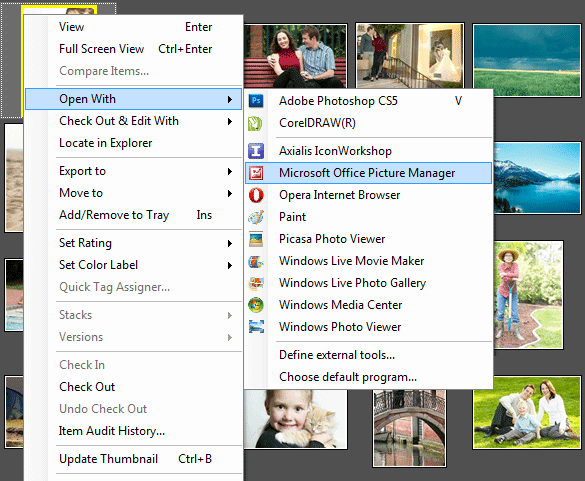Open with Windows Live Photo Gallery
This screenshot has height=481, width=585.
tap(368, 283)
